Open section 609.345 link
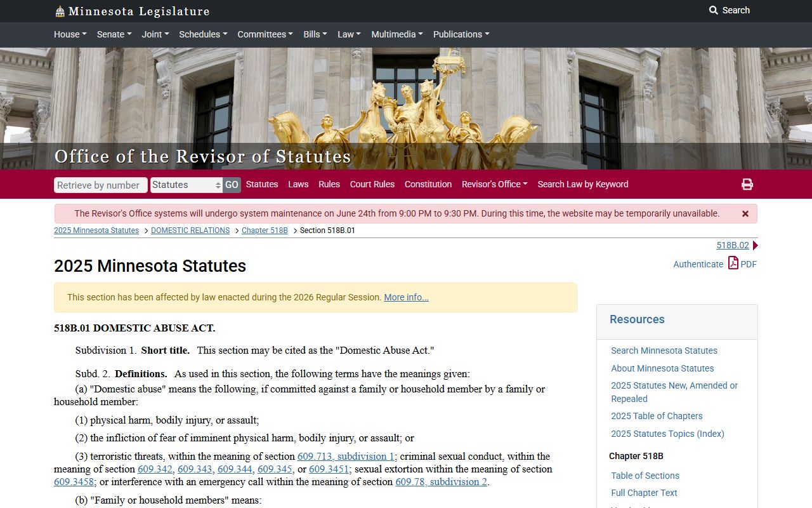 [275, 469]
